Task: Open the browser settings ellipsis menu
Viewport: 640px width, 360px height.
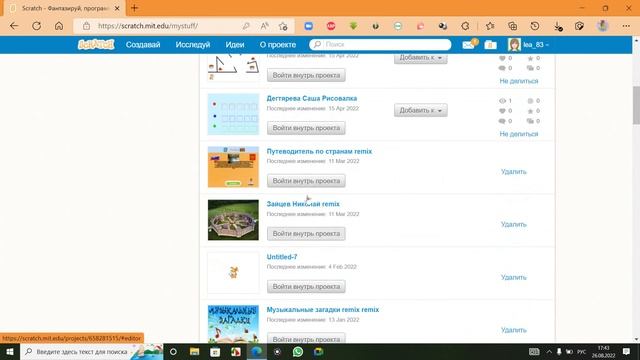Action: (x=626, y=26)
